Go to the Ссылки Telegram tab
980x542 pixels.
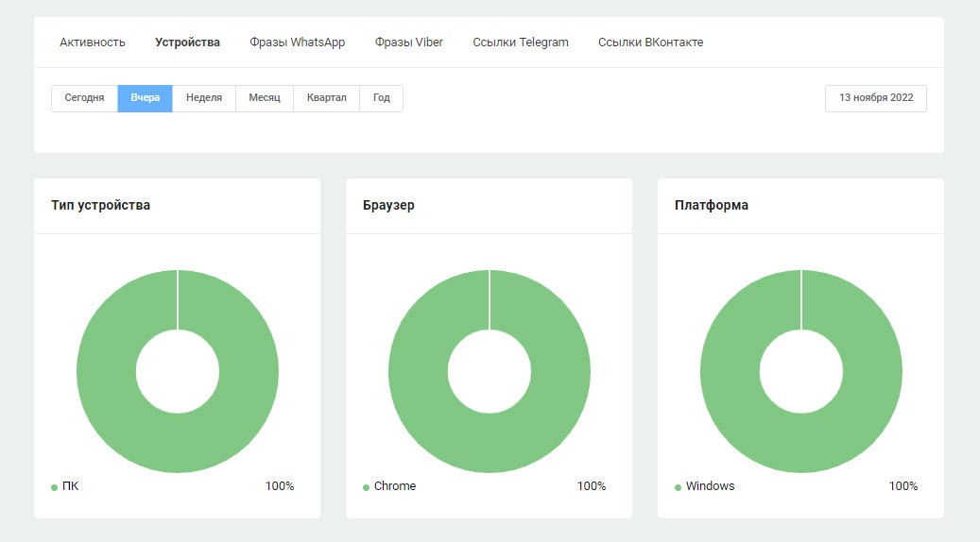[x=520, y=42]
